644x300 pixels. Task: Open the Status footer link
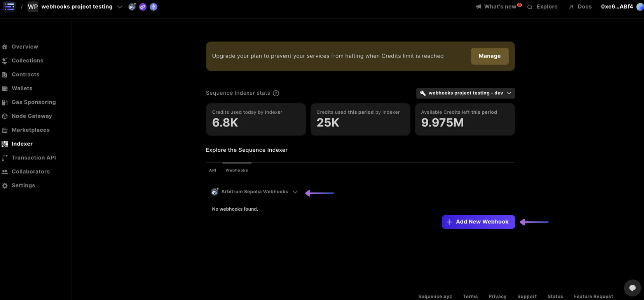[555, 297]
